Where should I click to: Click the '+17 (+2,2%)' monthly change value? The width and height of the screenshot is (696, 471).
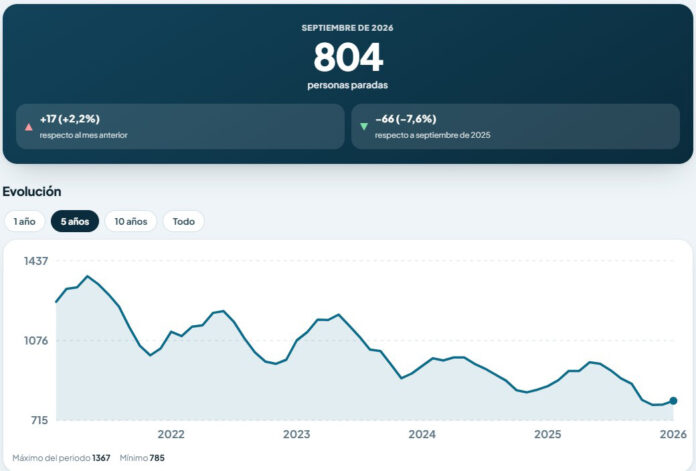[x=70, y=119]
